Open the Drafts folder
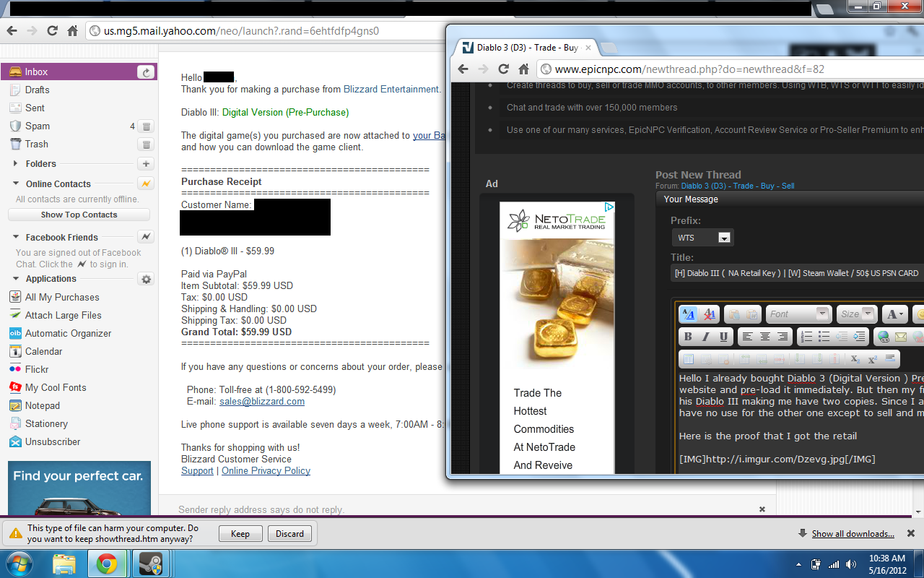924x578 pixels. click(x=38, y=90)
